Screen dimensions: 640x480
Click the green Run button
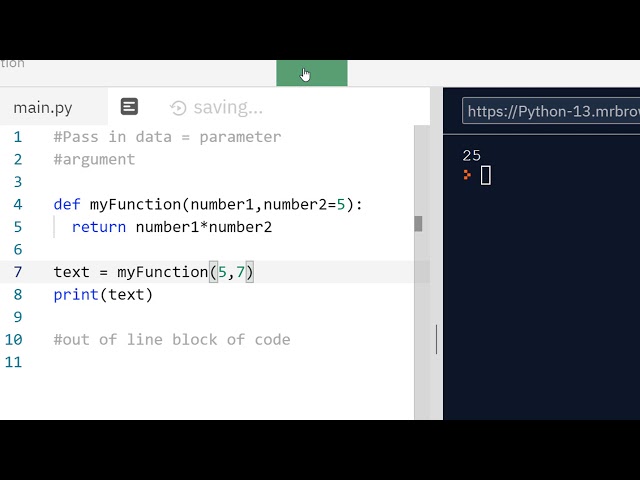pos(312,73)
